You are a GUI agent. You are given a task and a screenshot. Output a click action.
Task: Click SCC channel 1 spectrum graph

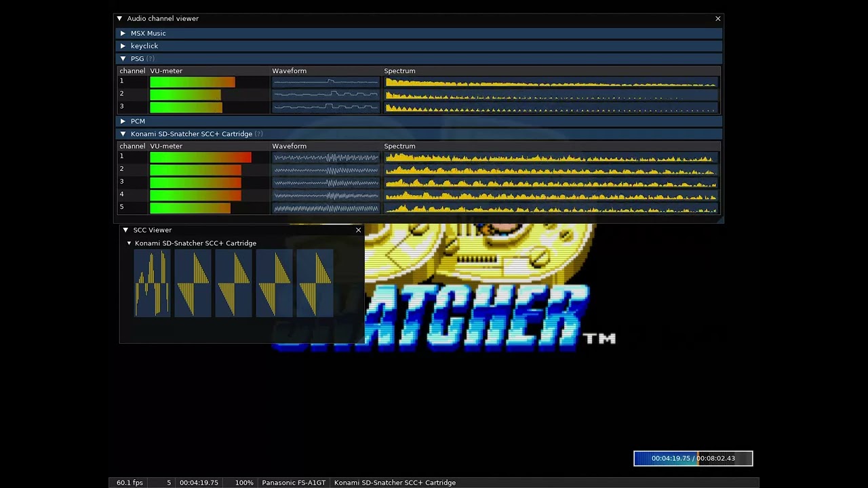(x=551, y=157)
